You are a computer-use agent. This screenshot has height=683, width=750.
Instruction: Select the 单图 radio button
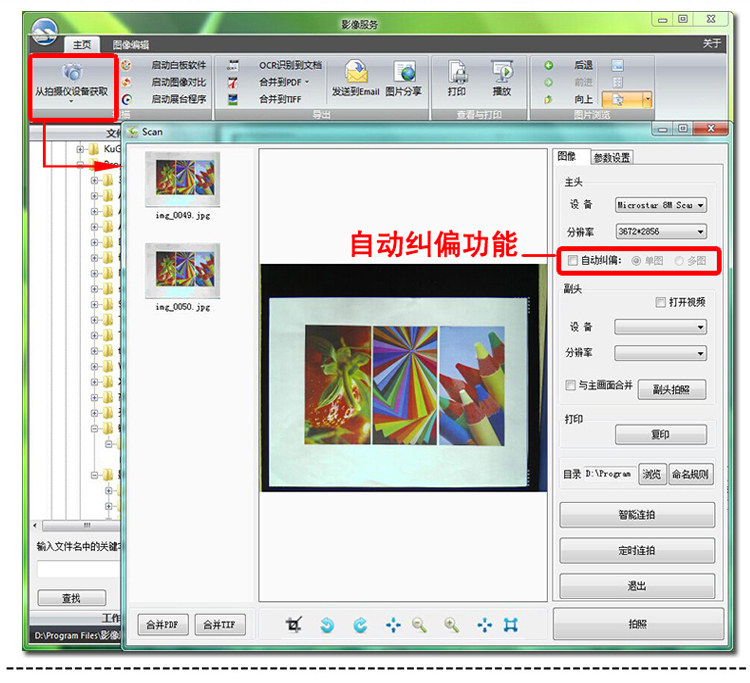(x=636, y=261)
